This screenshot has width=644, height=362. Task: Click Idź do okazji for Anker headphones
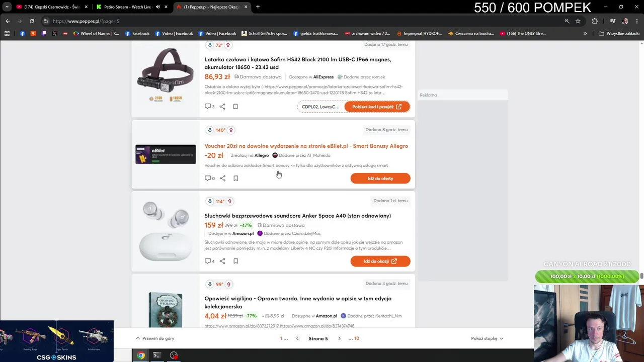(380, 261)
